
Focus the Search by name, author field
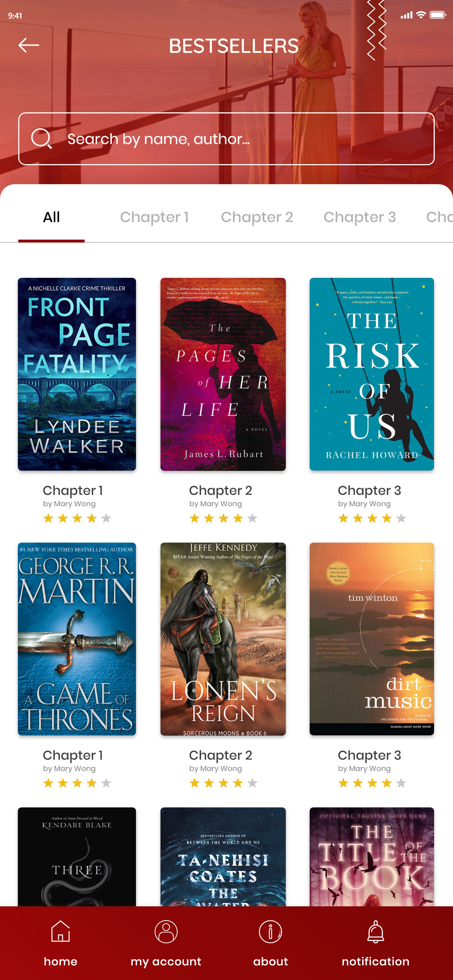tap(226, 139)
